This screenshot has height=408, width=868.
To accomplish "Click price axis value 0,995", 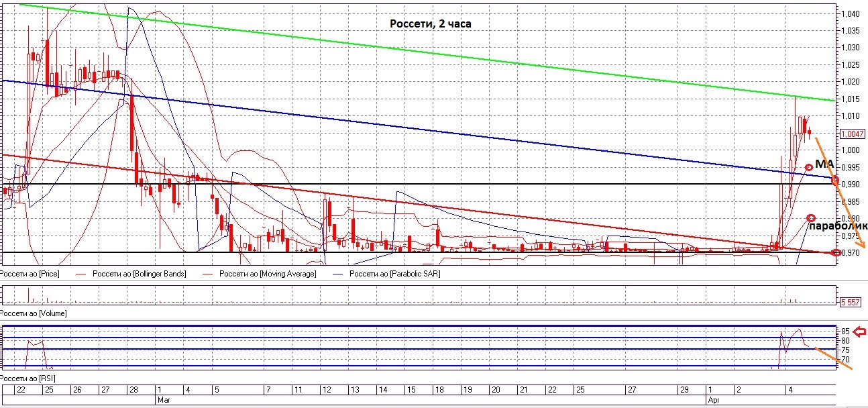I will (852, 168).
